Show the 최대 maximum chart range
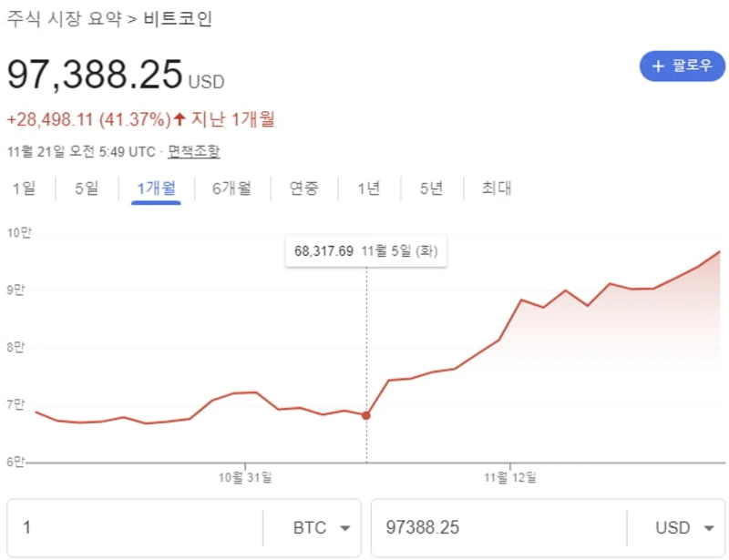 pyautogui.click(x=497, y=188)
